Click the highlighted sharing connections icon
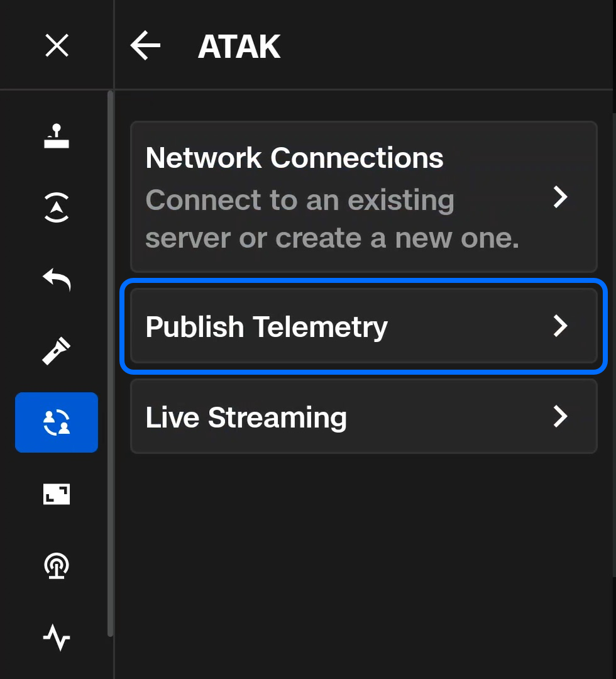 (x=57, y=422)
